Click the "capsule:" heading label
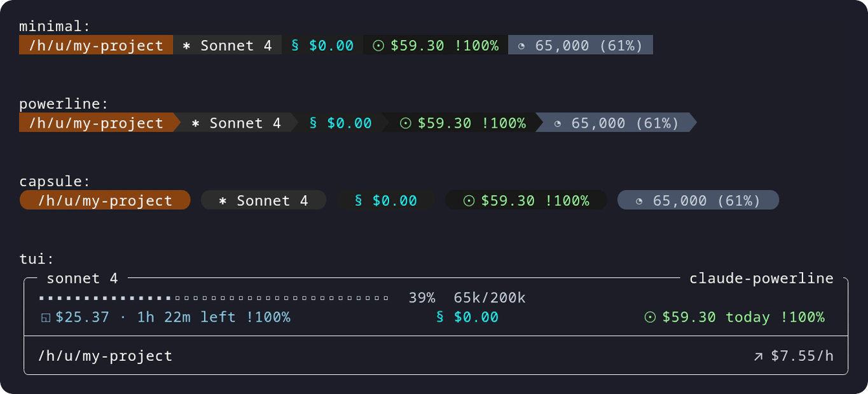The image size is (868, 394). click(x=55, y=182)
